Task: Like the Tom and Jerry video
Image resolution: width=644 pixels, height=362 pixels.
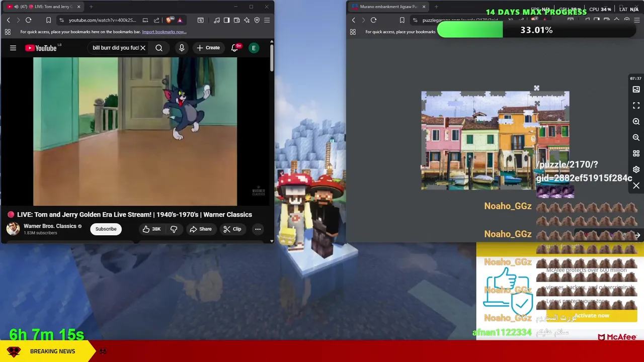Action: click(x=151, y=229)
